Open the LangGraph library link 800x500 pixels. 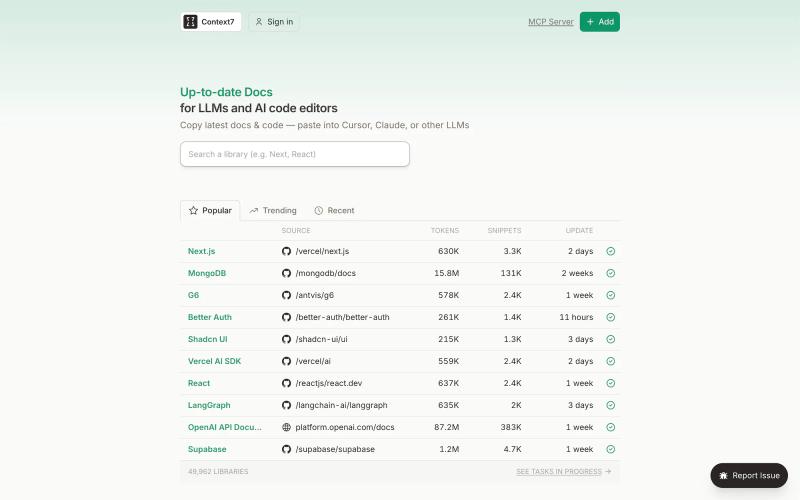click(209, 405)
